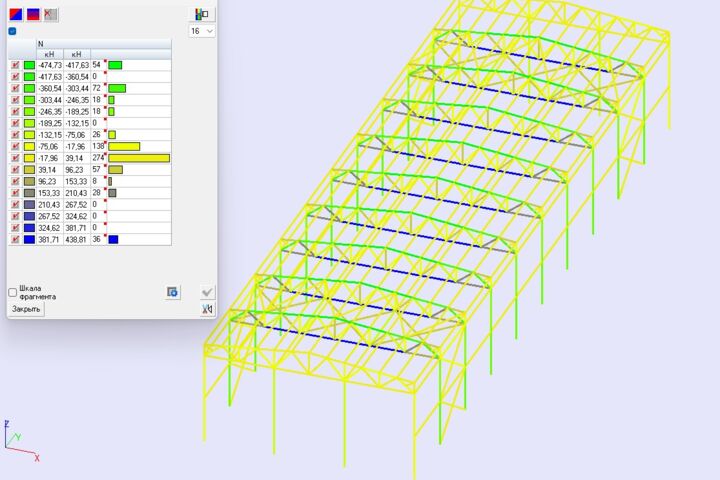Click the element count 54
The width and height of the screenshot is (720, 480).
coord(96,65)
